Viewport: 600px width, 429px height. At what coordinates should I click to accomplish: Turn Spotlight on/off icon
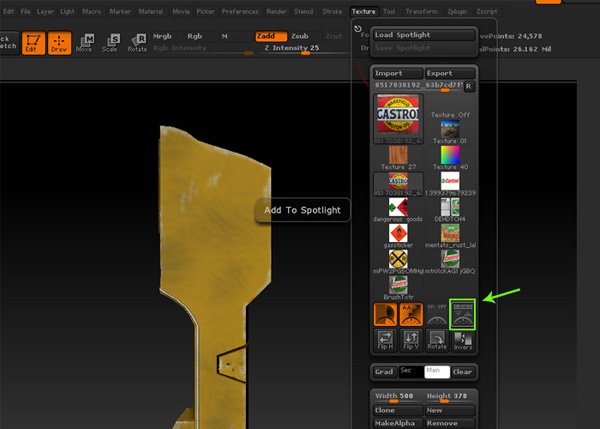tap(437, 314)
